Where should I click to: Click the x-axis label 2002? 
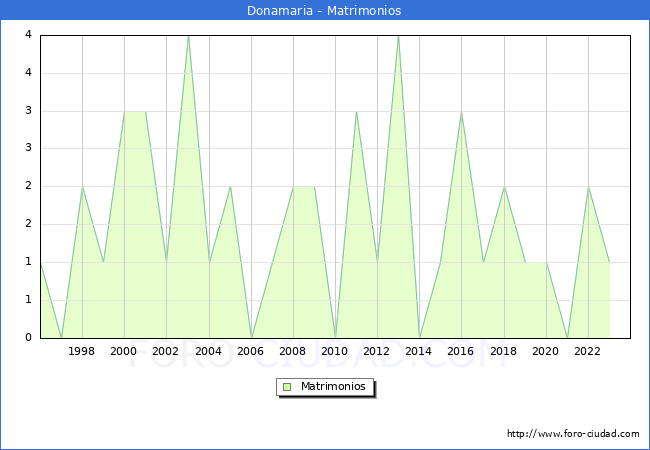[165, 351]
